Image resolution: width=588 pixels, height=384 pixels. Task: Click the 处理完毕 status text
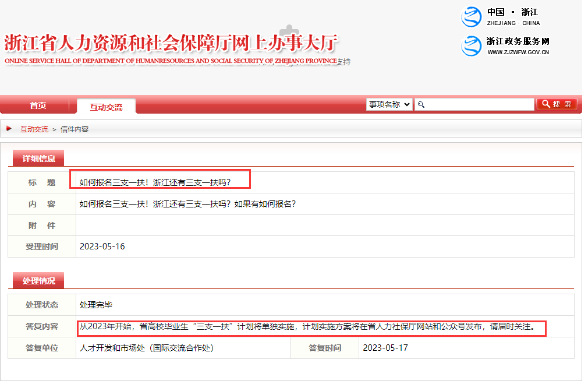click(x=96, y=305)
